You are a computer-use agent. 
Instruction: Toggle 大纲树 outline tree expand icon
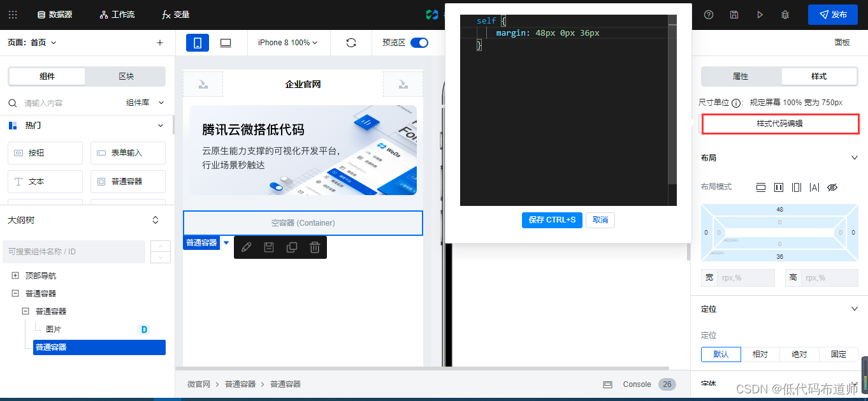point(156,220)
